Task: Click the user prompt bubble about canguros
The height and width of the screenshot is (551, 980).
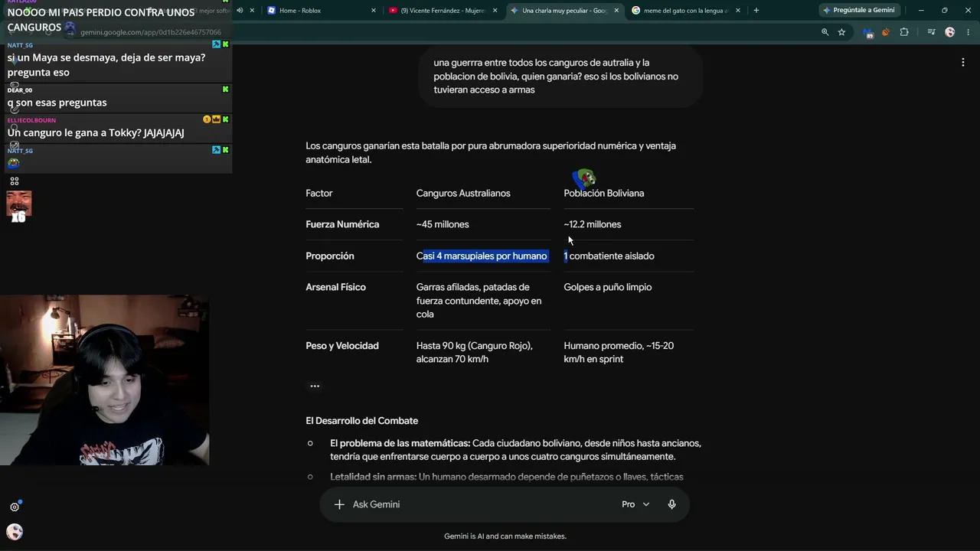Action: [x=560, y=77]
